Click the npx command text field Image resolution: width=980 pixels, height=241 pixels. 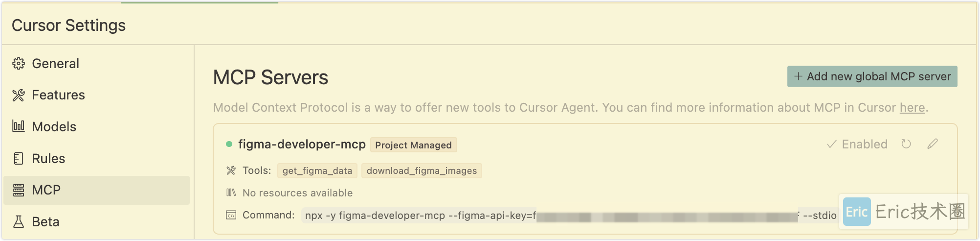coord(570,216)
